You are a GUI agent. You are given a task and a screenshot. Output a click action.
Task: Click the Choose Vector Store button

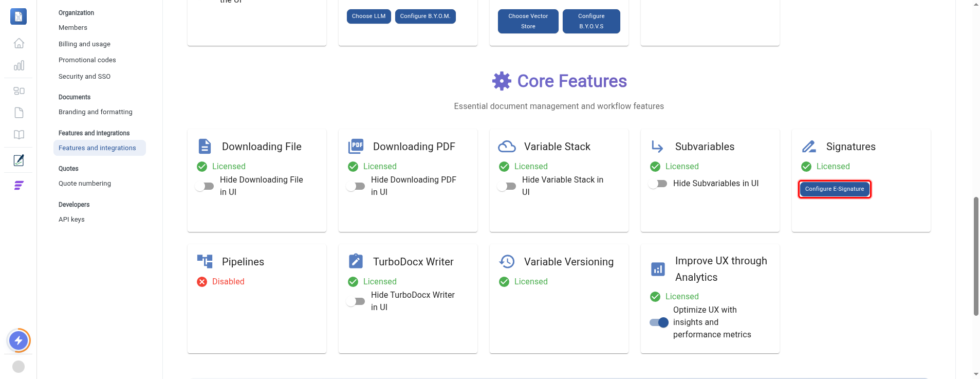pyautogui.click(x=528, y=21)
